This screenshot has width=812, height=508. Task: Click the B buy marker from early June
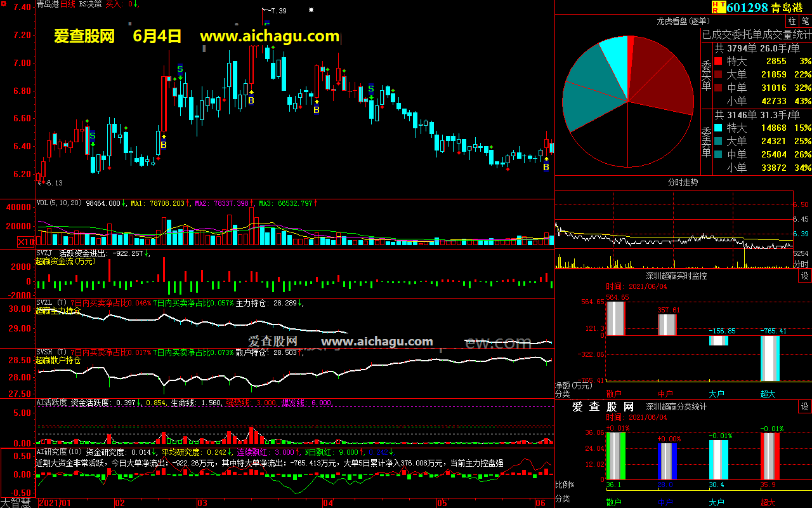pyautogui.click(x=546, y=168)
